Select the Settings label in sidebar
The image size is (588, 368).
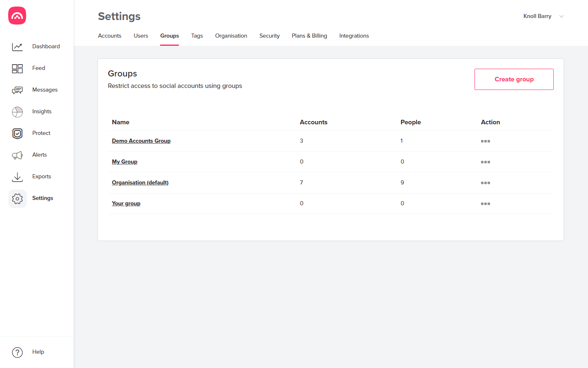[43, 198]
